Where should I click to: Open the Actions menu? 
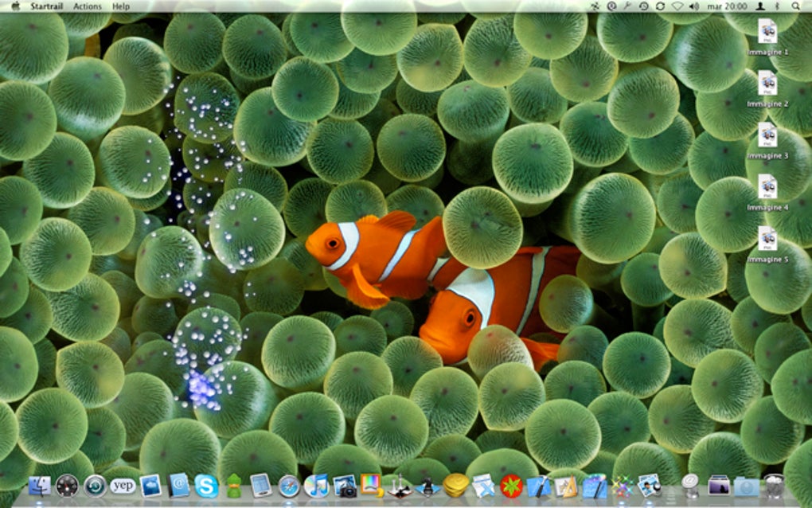tap(88, 6)
